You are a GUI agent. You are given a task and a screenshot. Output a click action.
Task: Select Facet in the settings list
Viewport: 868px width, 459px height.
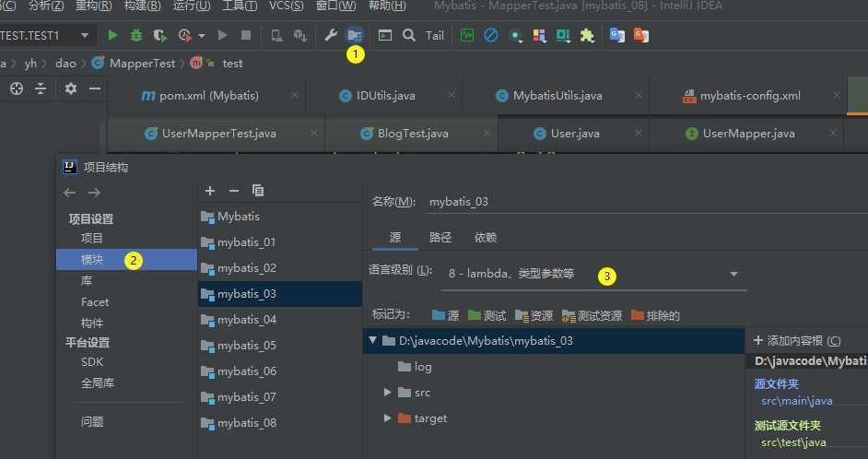95,302
